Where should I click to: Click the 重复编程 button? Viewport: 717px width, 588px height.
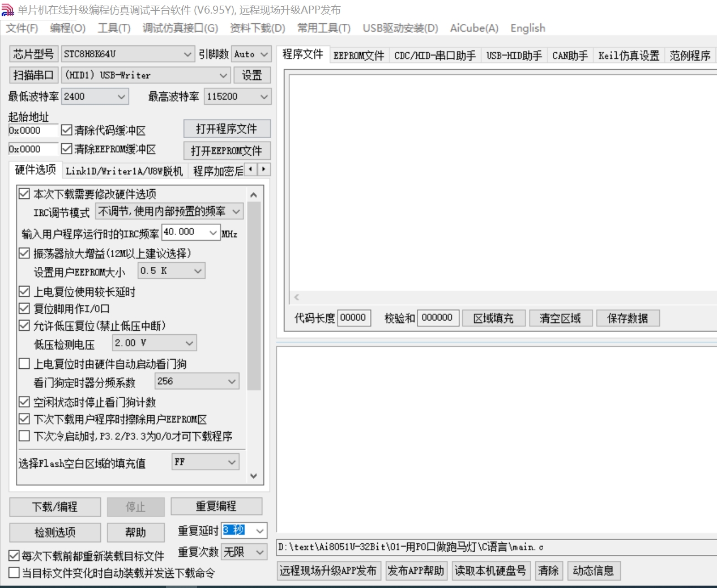[x=216, y=506]
